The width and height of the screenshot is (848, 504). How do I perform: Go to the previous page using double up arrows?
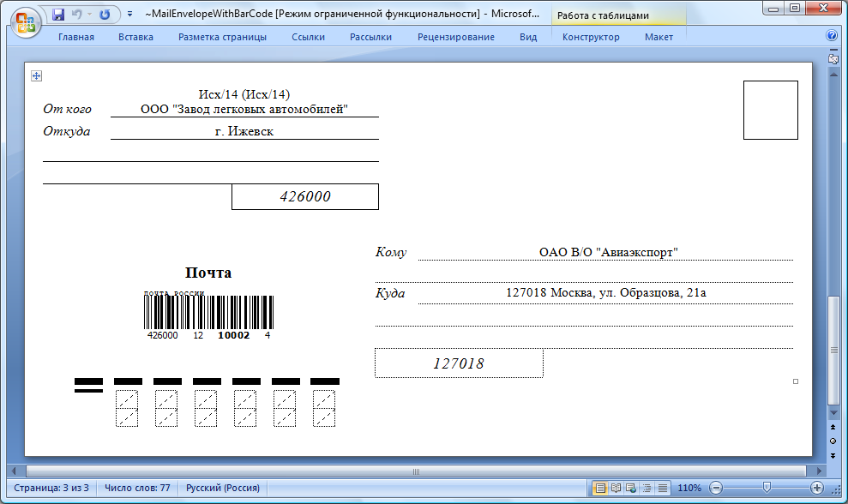(x=833, y=428)
